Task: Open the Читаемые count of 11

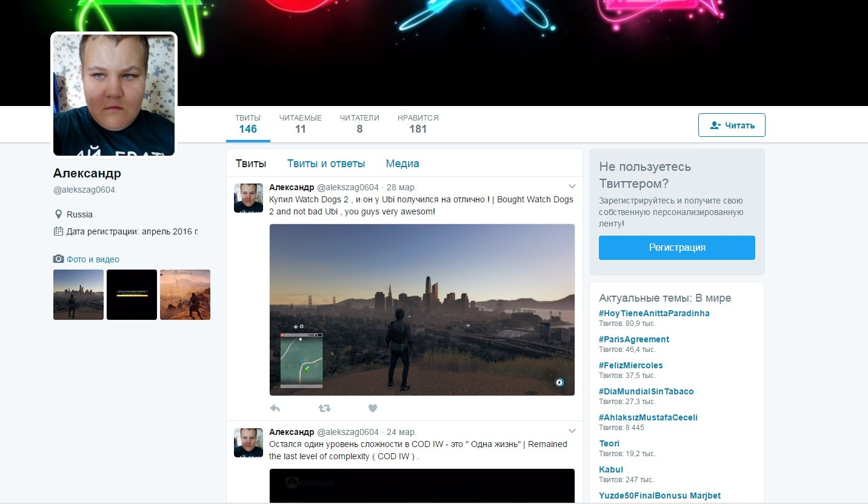Action: (x=301, y=124)
